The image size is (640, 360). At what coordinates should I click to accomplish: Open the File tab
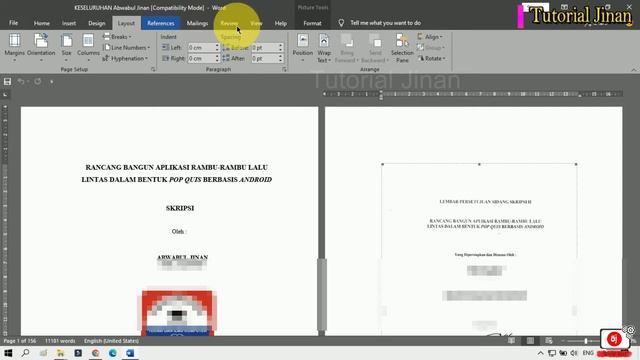point(13,23)
